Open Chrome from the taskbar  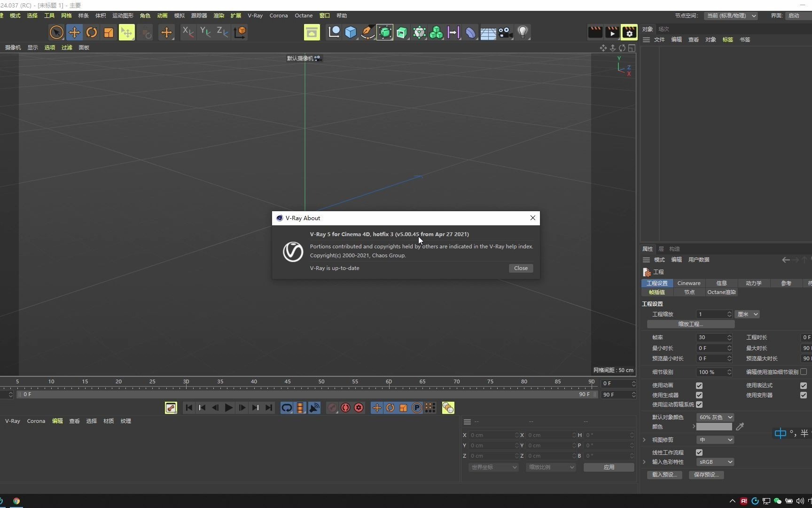click(x=16, y=501)
